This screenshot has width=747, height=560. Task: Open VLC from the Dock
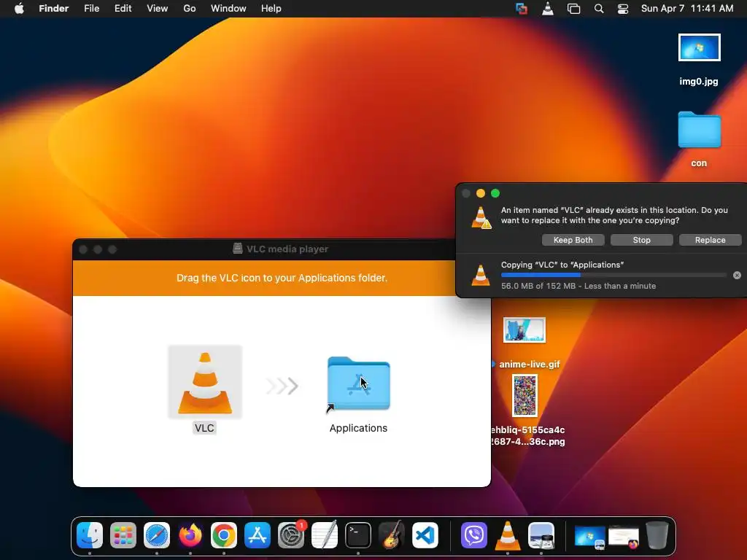point(508,535)
